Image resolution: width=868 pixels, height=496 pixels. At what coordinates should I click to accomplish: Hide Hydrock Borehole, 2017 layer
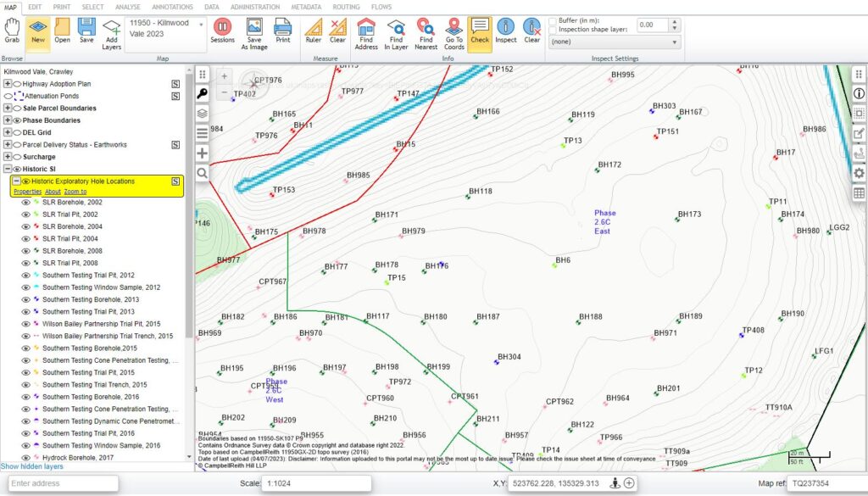click(x=25, y=459)
